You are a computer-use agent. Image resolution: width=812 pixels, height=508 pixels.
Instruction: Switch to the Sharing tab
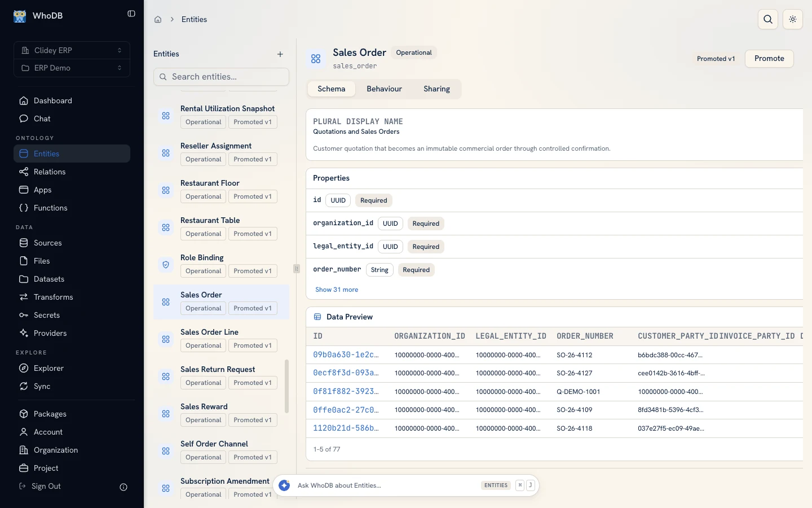(436, 89)
